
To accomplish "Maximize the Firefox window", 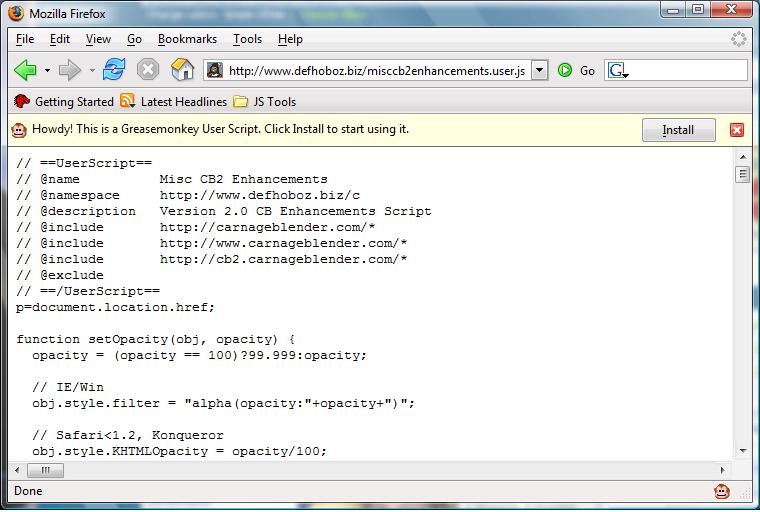I will (x=697, y=9).
